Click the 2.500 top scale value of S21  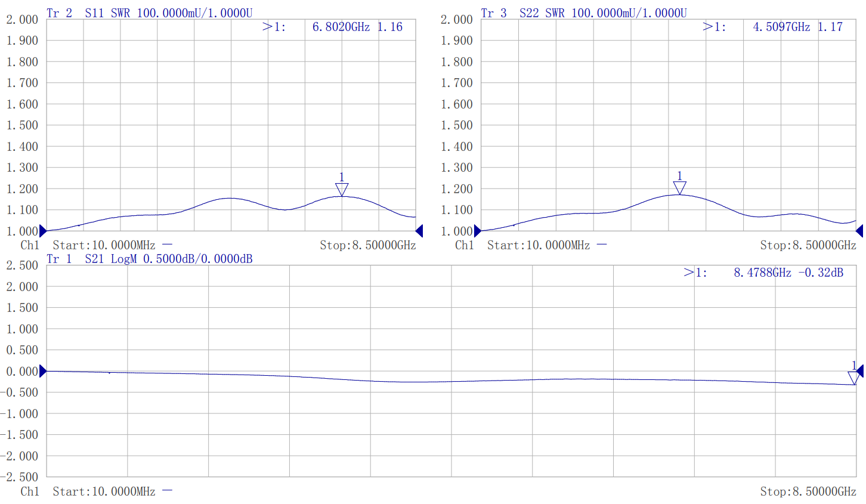[x=22, y=265]
